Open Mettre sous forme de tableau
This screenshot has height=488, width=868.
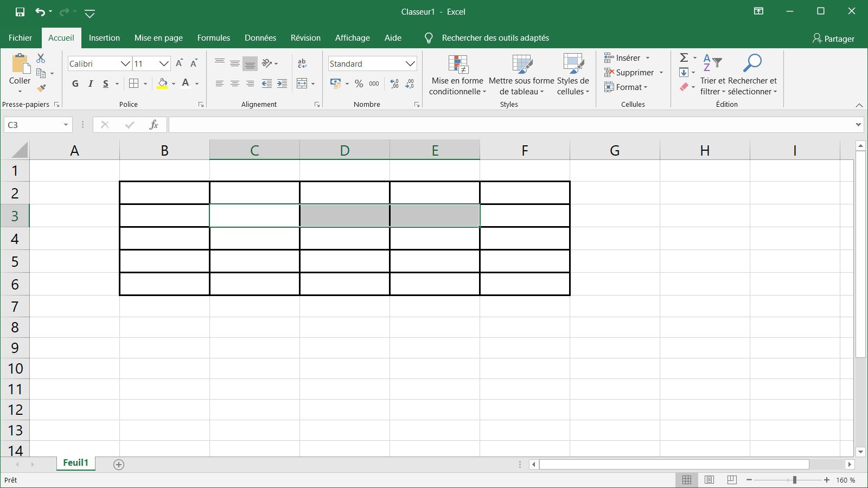click(x=521, y=75)
